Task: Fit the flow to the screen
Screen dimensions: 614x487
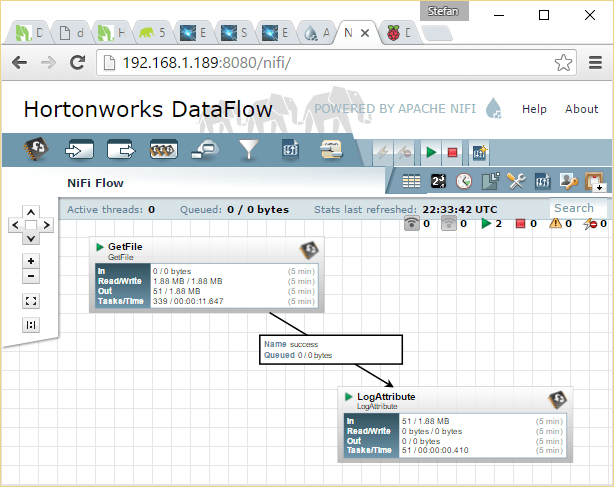Action: click(31, 301)
